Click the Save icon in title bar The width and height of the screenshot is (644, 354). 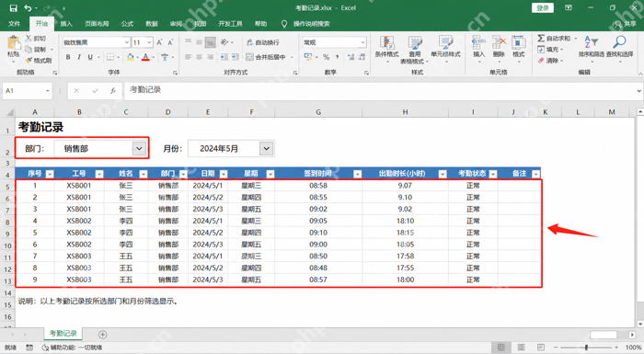(13, 8)
